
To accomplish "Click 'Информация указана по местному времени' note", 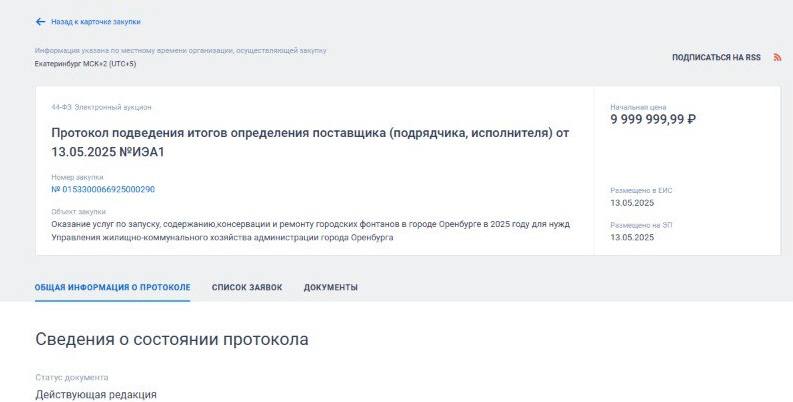I will coord(181,51).
